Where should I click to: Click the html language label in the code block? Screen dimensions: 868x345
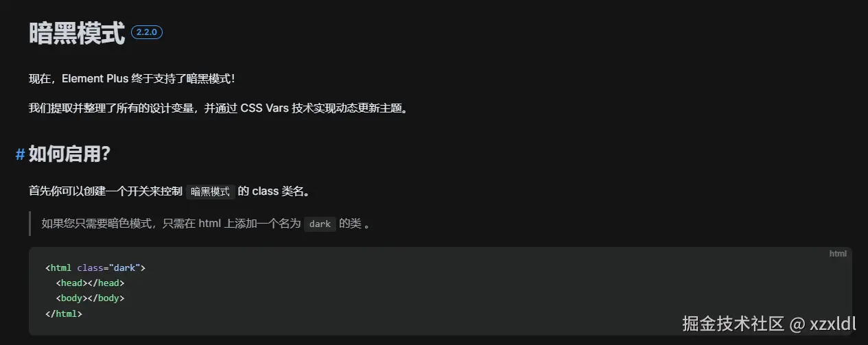click(x=838, y=254)
